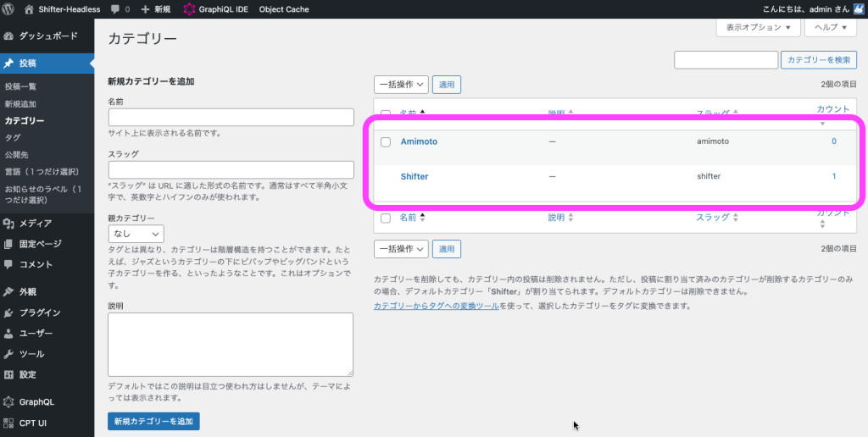The width and height of the screenshot is (868, 437).
Task: Open the bottom 一括操作 bulk actions dropdown
Action: (x=401, y=249)
